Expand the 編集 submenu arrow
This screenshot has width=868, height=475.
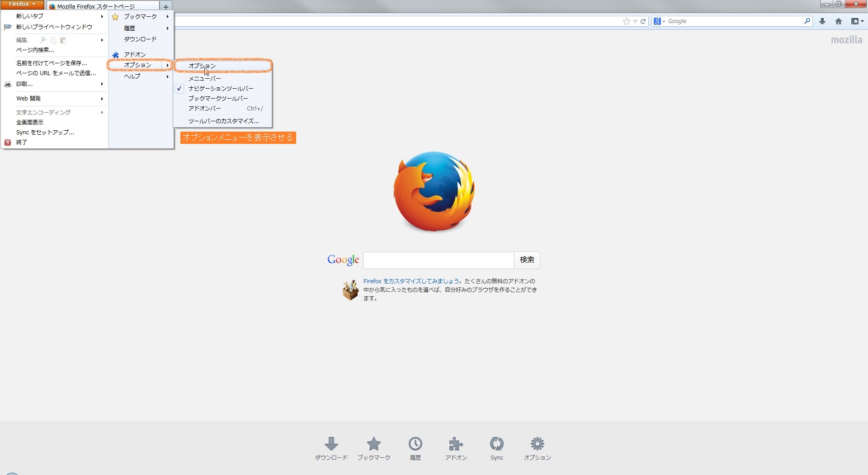click(102, 40)
